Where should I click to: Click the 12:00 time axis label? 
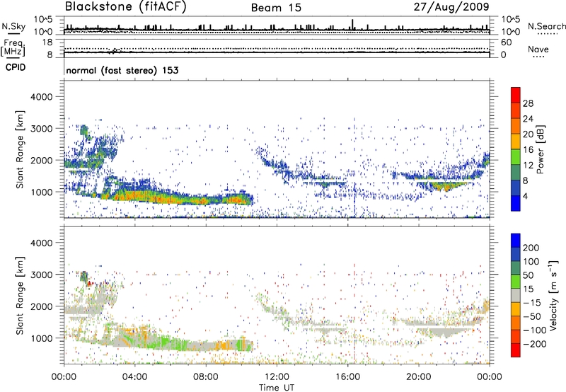click(277, 377)
